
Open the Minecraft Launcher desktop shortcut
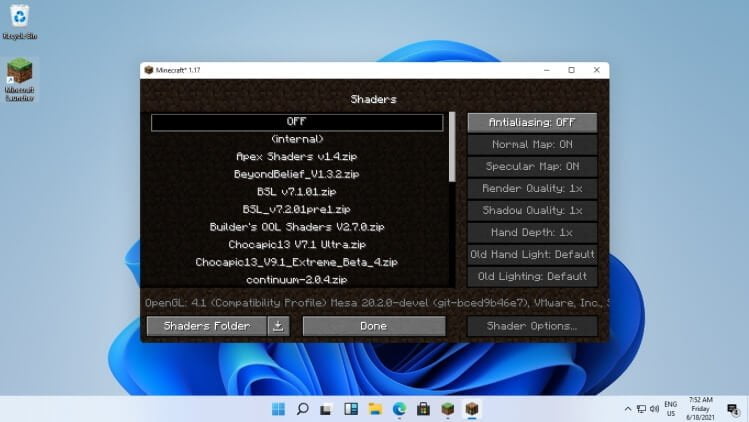20,79
